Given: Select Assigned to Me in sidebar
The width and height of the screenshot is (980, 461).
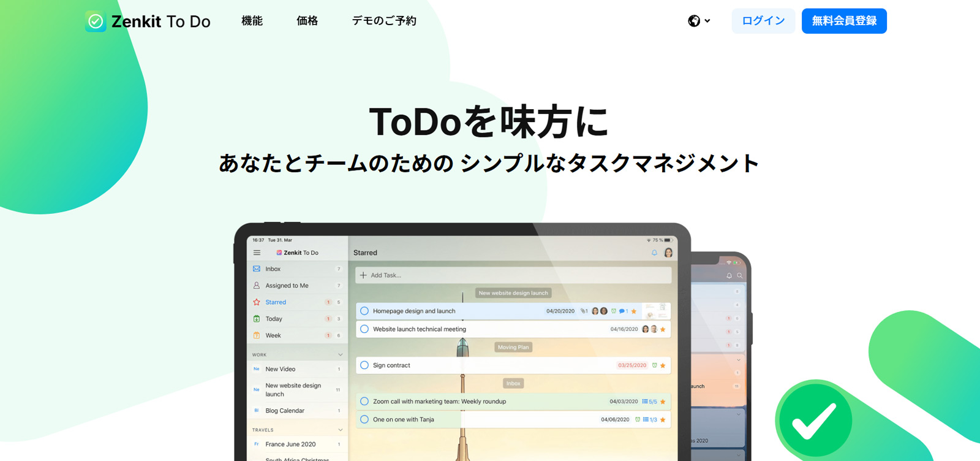Looking at the screenshot, I should [298, 285].
